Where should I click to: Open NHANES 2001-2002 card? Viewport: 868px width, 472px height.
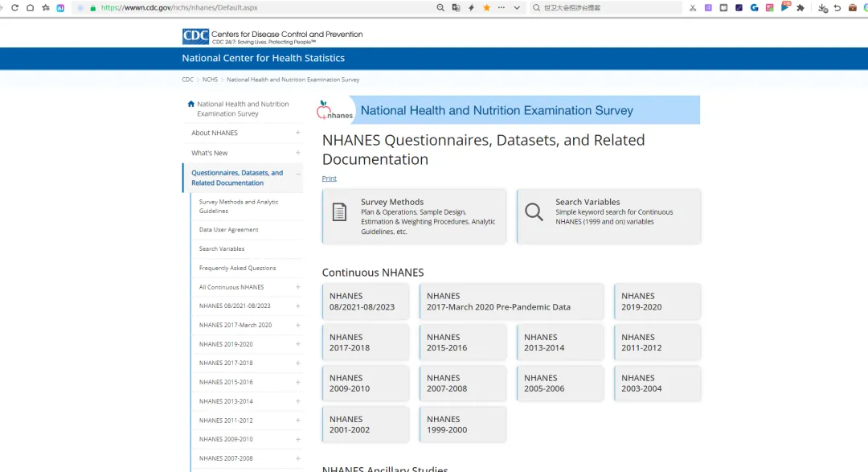(x=366, y=425)
